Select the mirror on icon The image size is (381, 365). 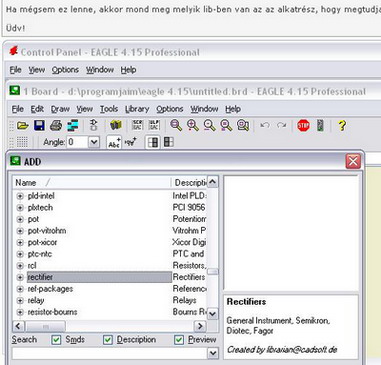(169, 142)
